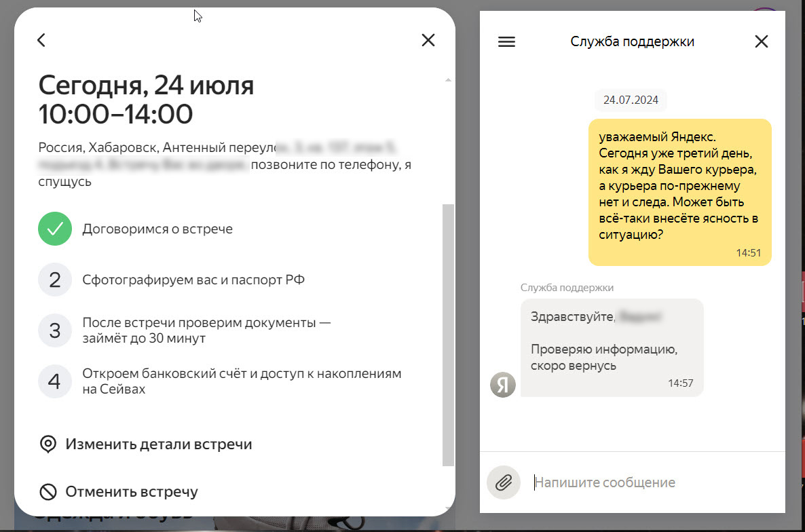
Task: Select Отменить встречу
Action: point(119,492)
